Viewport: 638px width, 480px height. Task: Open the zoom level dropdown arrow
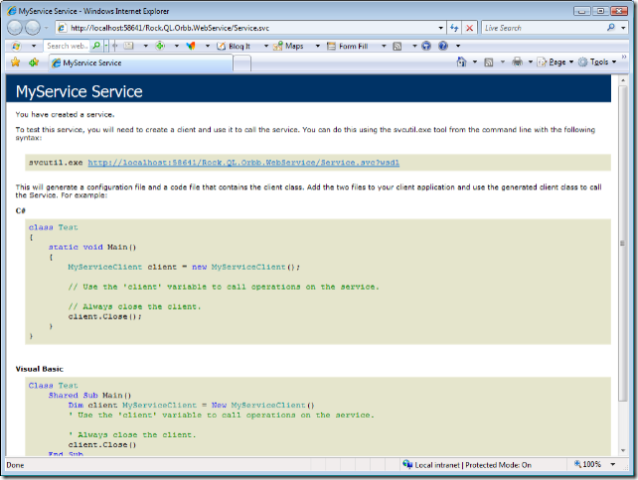coord(613,464)
